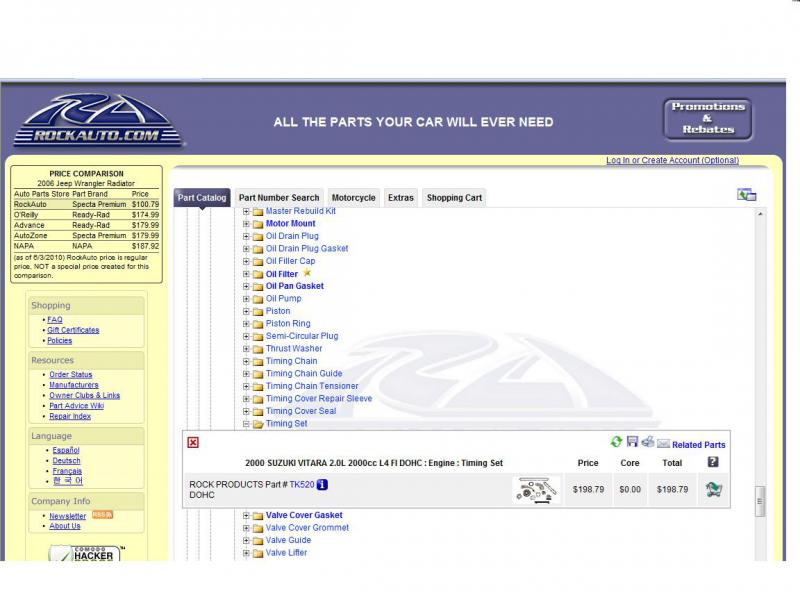Image resolution: width=800 pixels, height=600 pixels.
Task: Open the Gift Certificates link
Action: 73,330
